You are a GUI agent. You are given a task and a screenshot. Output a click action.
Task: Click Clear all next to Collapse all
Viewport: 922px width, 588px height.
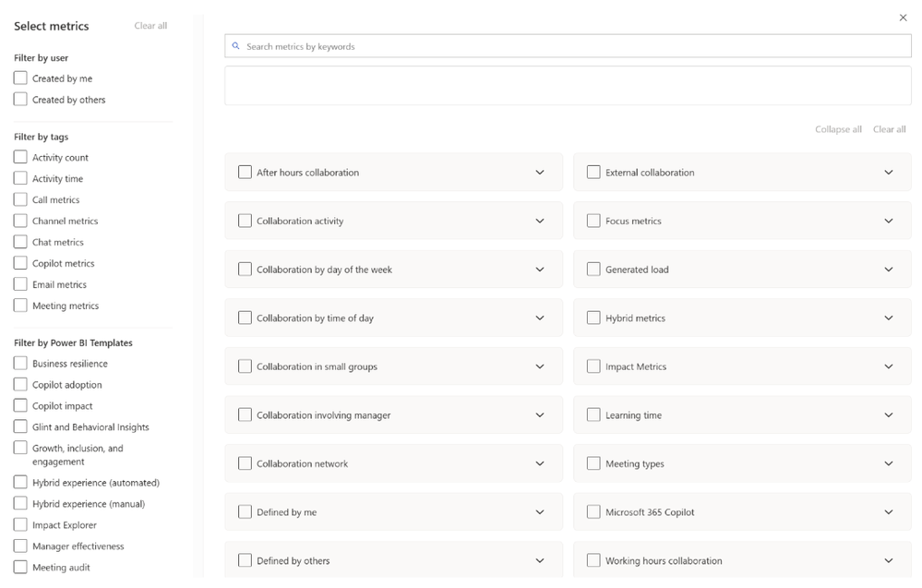coord(889,129)
